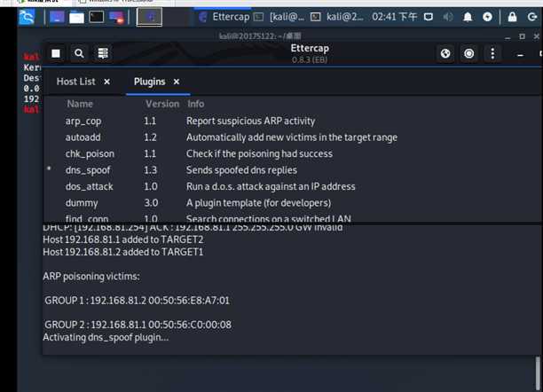Mute via the volume tray icon

point(448,17)
